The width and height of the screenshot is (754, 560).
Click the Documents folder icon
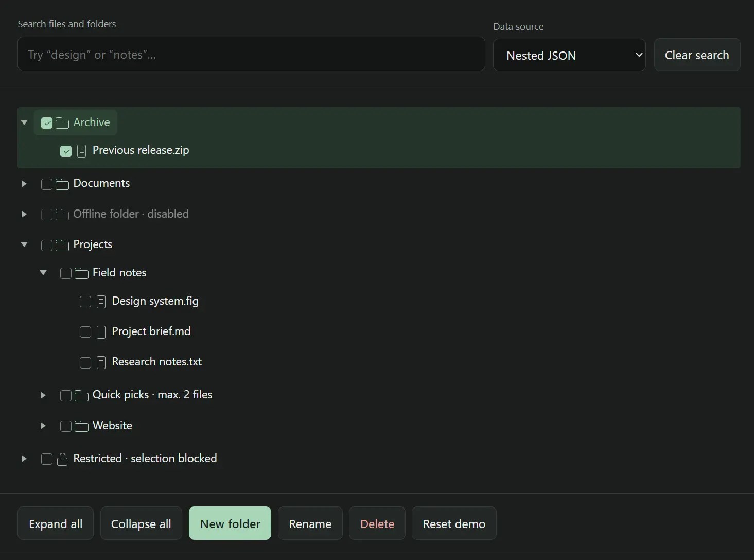click(x=62, y=184)
